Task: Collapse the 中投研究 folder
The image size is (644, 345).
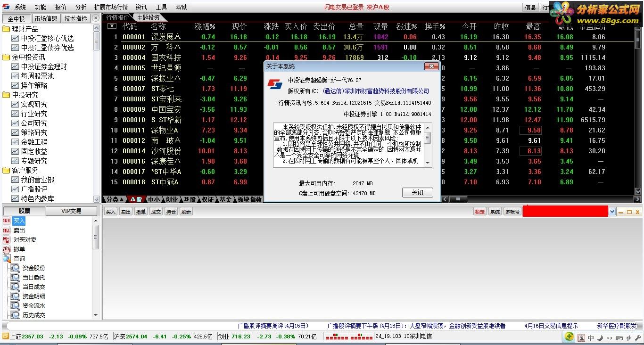Action: [x=7, y=95]
